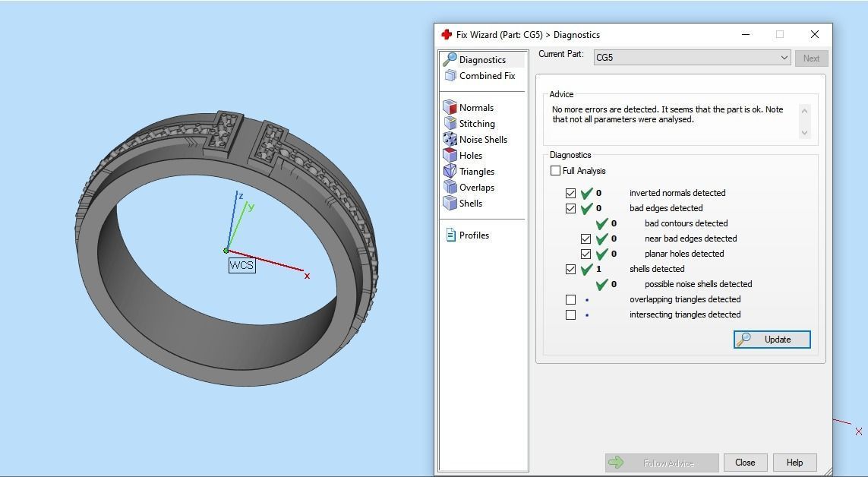Screen dimensions: 868x477
Task: Click the Advice text about no more errors
Action: click(x=668, y=115)
